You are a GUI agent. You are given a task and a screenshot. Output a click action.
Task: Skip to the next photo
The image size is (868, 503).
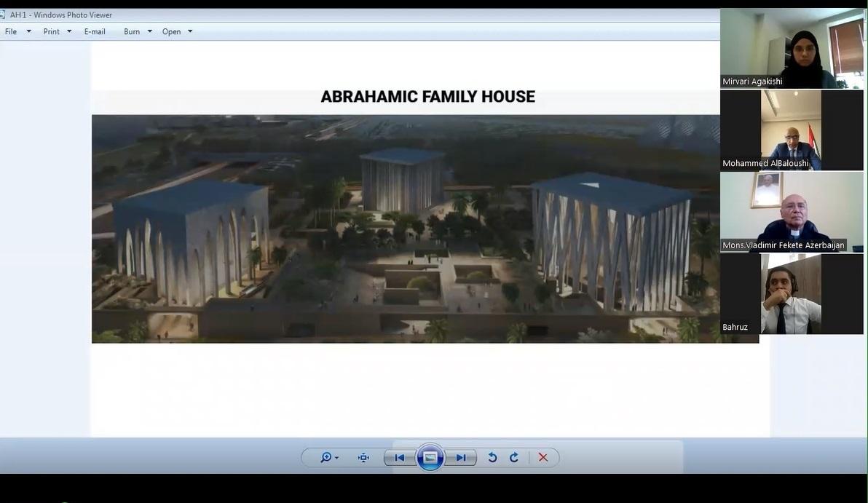461,458
